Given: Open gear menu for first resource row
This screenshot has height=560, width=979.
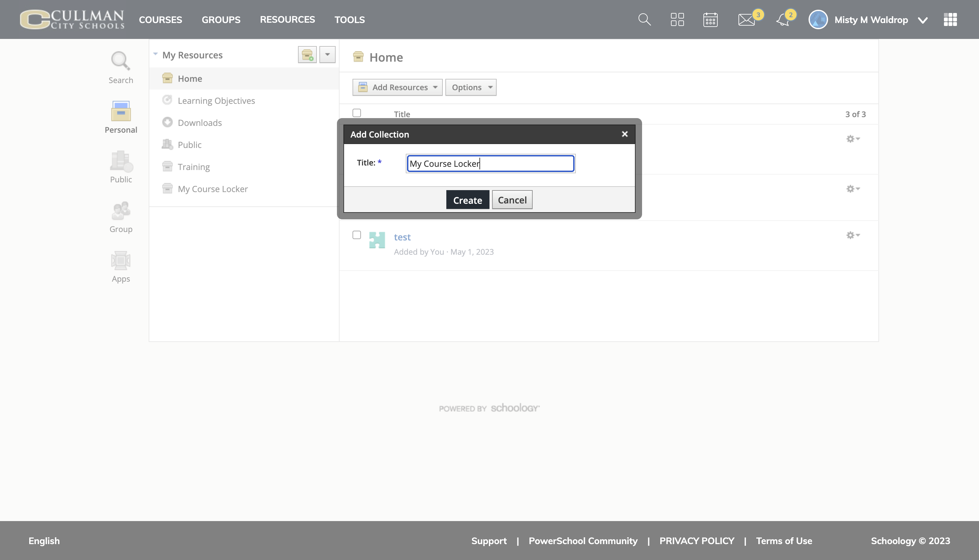Looking at the screenshot, I should 852,139.
